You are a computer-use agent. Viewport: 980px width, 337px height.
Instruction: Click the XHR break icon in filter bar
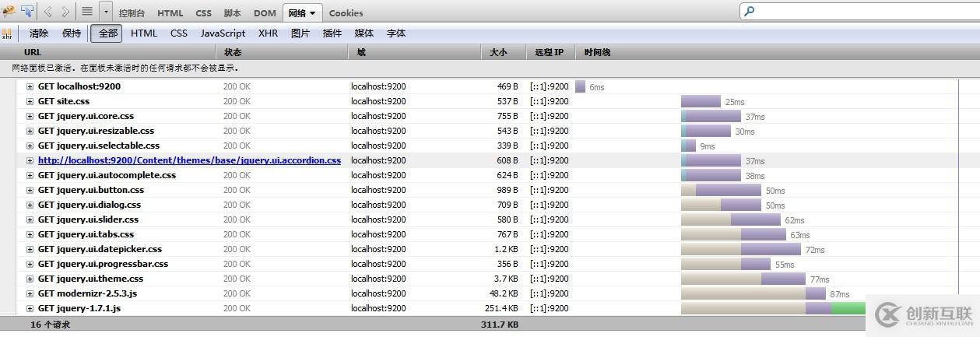click(x=7, y=33)
